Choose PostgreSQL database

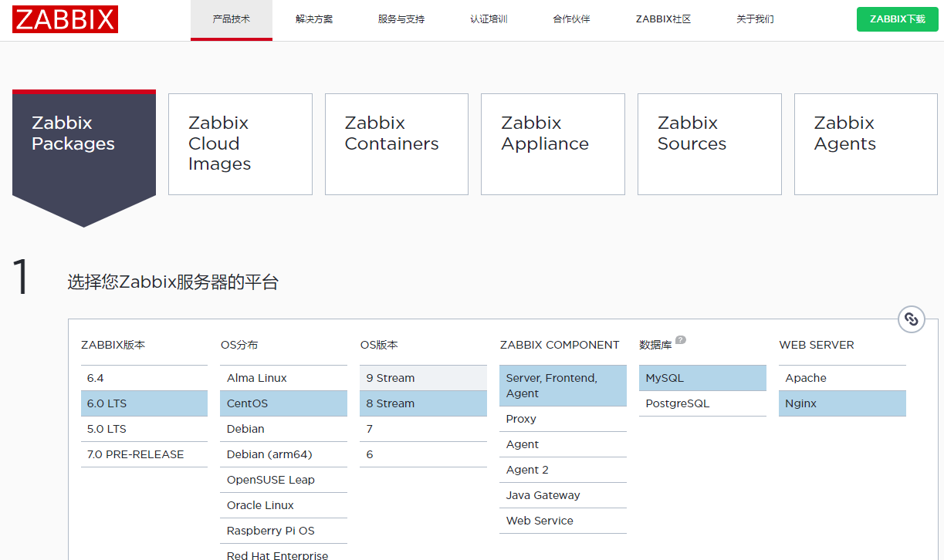click(x=703, y=403)
